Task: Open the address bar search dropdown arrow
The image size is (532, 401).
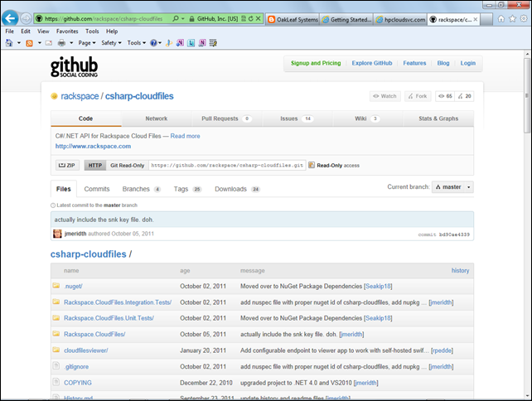Action: pos(183,19)
